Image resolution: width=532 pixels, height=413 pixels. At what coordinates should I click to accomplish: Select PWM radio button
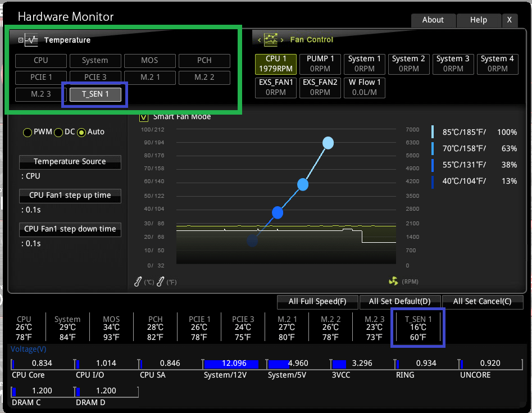click(28, 133)
